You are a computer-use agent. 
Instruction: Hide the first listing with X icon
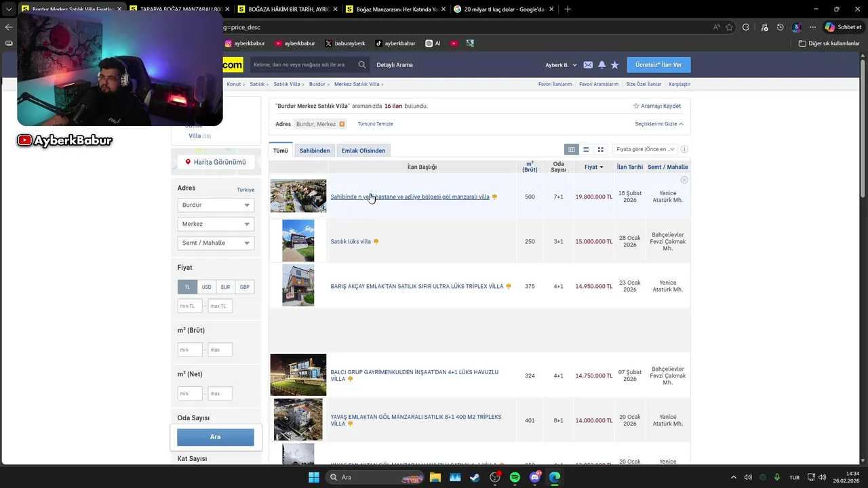pyautogui.click(x=684, y=180)
